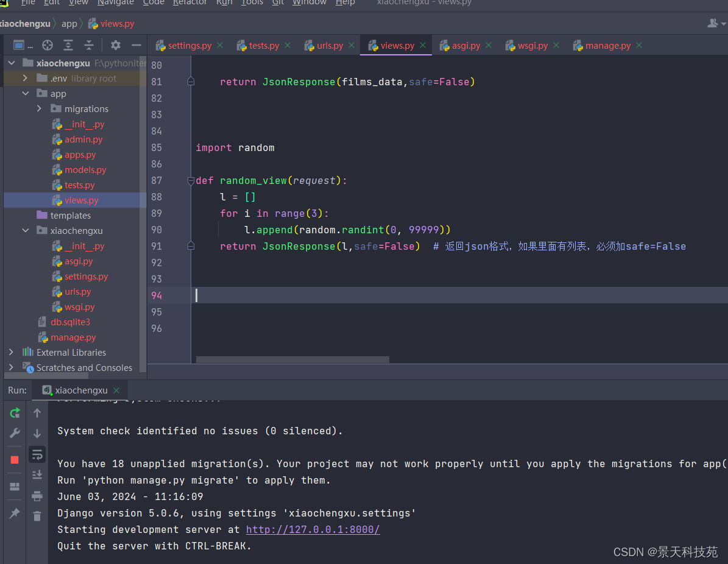Fold the random_view function at line 87
Image resolution: width=728 pixels, height=564 pixels.
pyautogui.click(x=190, y=180)
